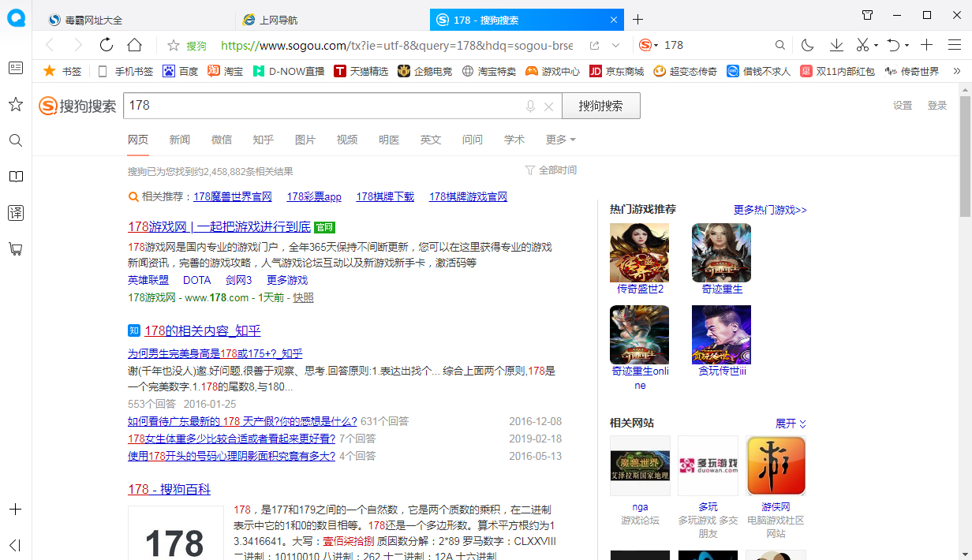The height and width of the screenshot is (560, 972).
Task: Open the address bar dropdown arrow
Action: [617, 45]
